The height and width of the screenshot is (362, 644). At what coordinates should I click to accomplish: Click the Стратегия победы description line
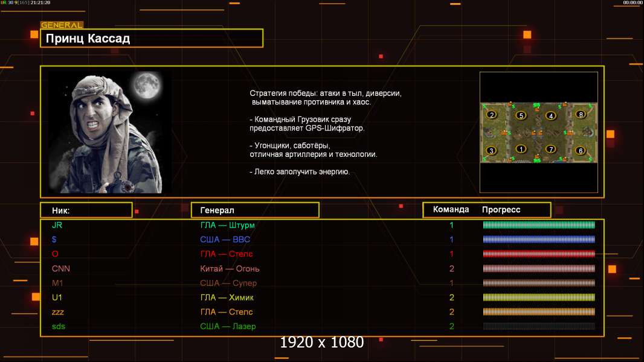[326, 98]
